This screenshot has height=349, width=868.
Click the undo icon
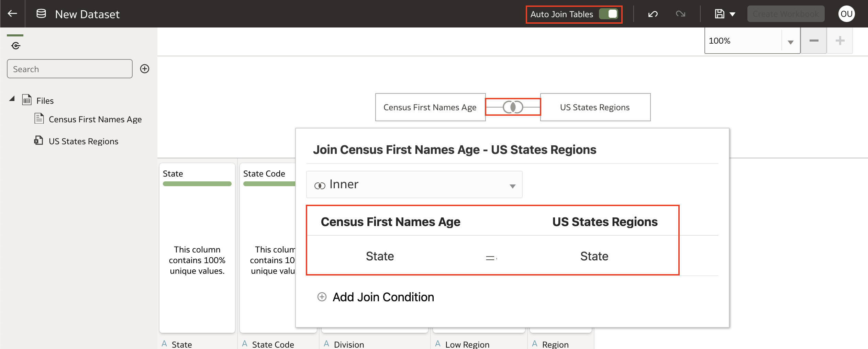point(653,14)
